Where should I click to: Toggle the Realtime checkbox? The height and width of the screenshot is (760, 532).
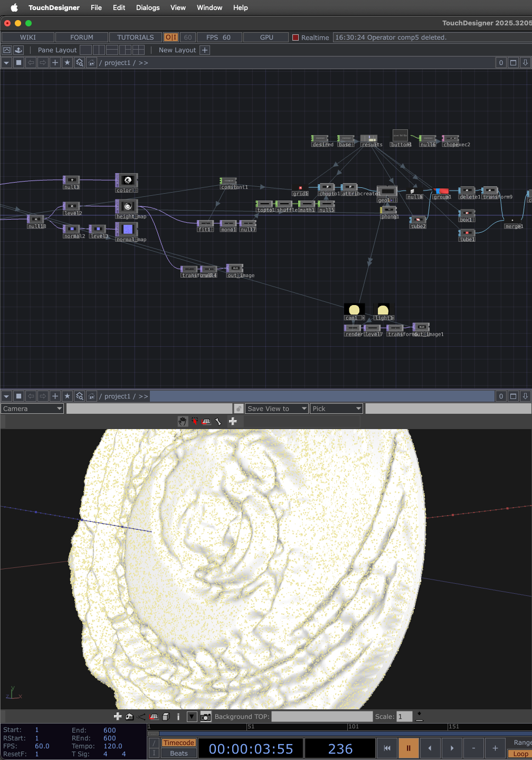[296, 37]
